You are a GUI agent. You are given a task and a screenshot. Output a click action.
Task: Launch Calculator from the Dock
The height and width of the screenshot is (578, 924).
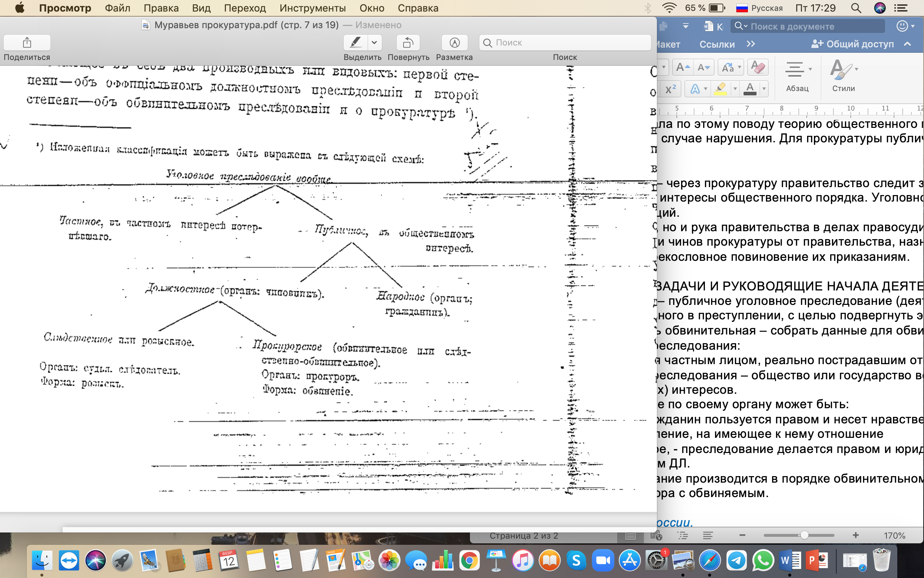coord(202,560)
